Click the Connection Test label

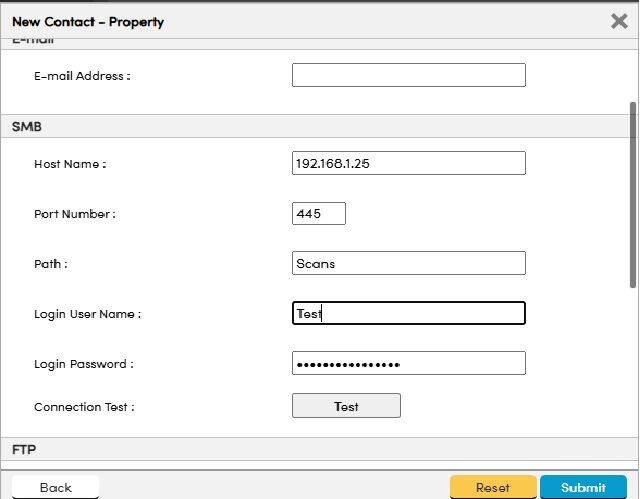click(x=84, y=407)
